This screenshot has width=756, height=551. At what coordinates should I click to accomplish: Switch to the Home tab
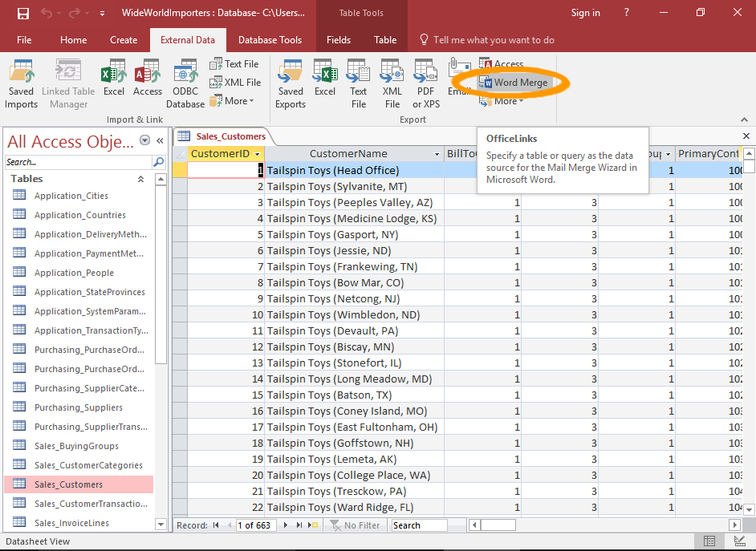(x=73, y=40)
